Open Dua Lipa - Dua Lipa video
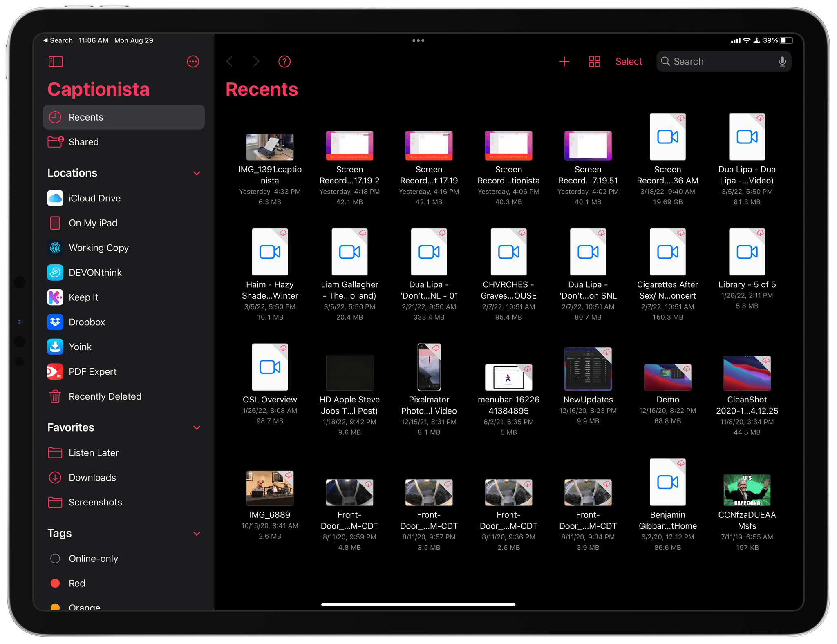 pyautogui.click(x=747, y=160)
